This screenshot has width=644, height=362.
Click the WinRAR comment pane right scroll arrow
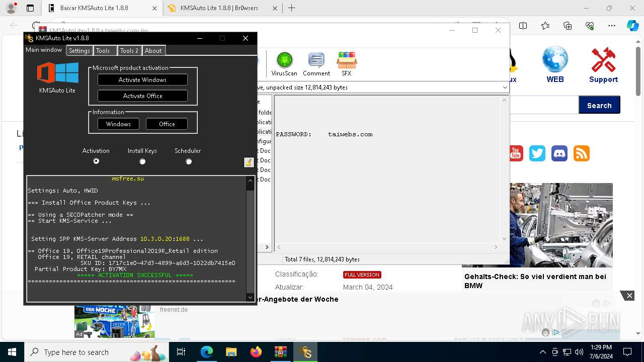pos(496,247)
